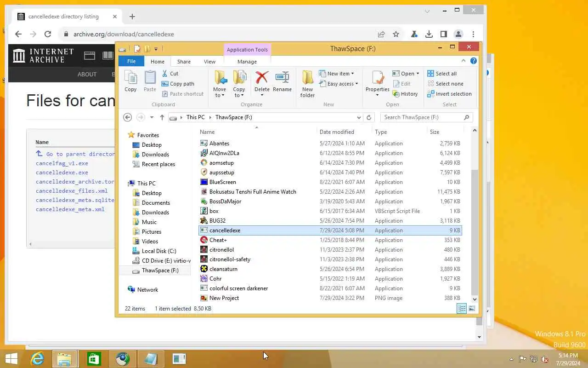Refresh the ThawSpace folder view

368,117
